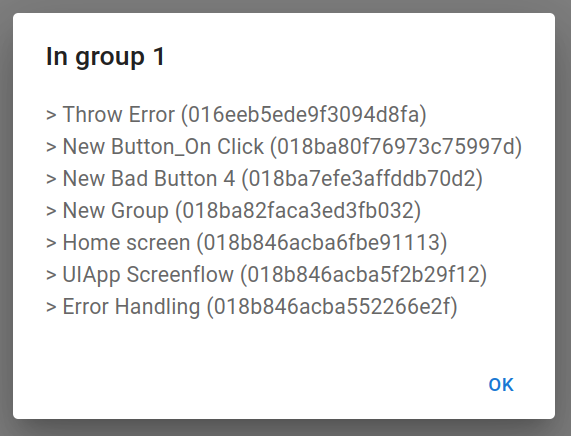Click the 'In group 1' dialog title
571x436 pixels.
pos(106,56)
